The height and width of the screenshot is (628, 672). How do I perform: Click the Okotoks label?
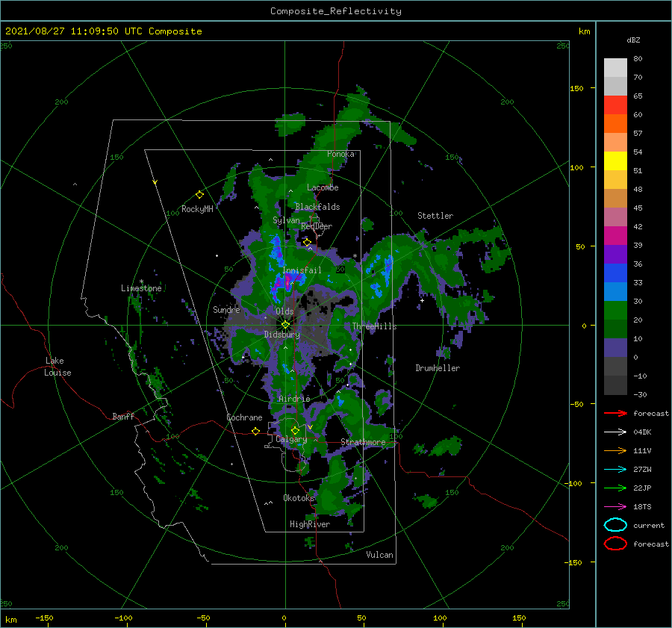point(299,497)
